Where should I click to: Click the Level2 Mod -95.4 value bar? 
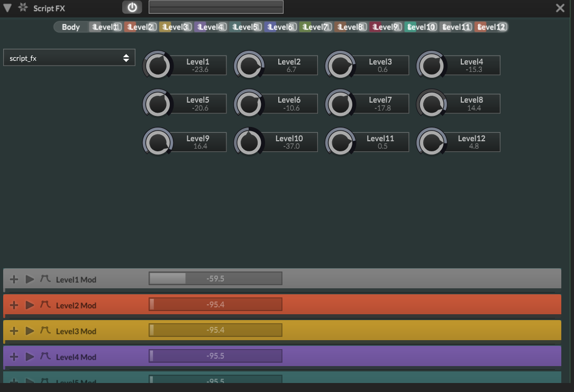(215, 304)
